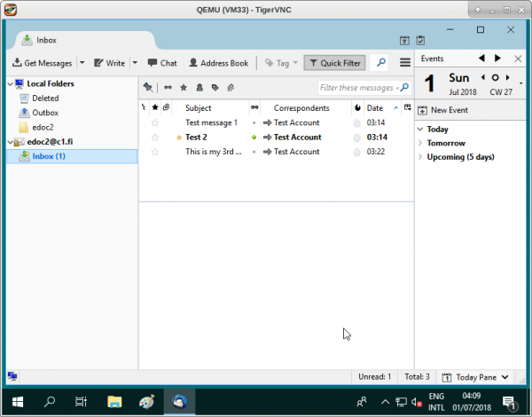Go to next Events pane view
The width and height of the screenshot is (532, 417).
click(497, 59)
